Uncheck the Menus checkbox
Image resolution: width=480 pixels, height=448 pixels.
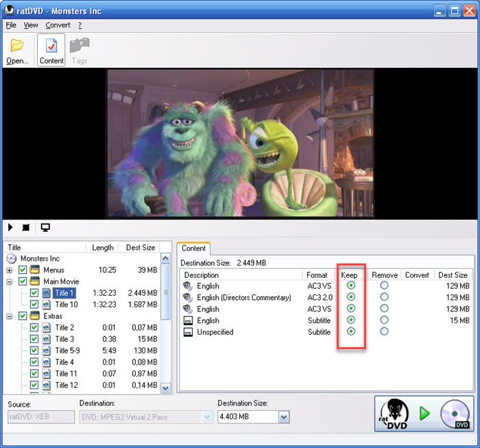[23, 270]
